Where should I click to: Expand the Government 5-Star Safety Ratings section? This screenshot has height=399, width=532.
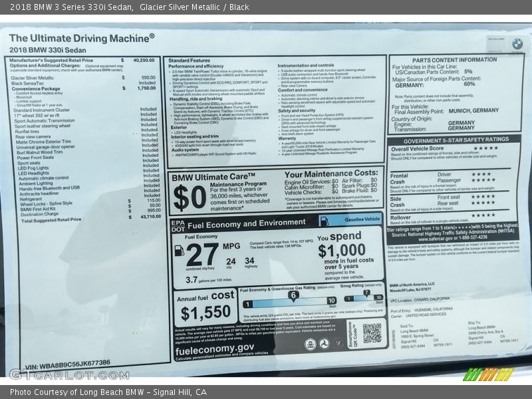[x=456, y=140]
